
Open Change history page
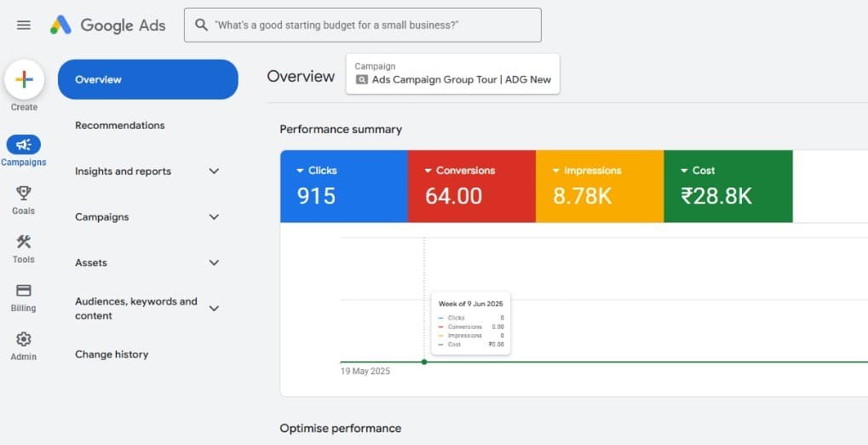click(x=112, y=355)
